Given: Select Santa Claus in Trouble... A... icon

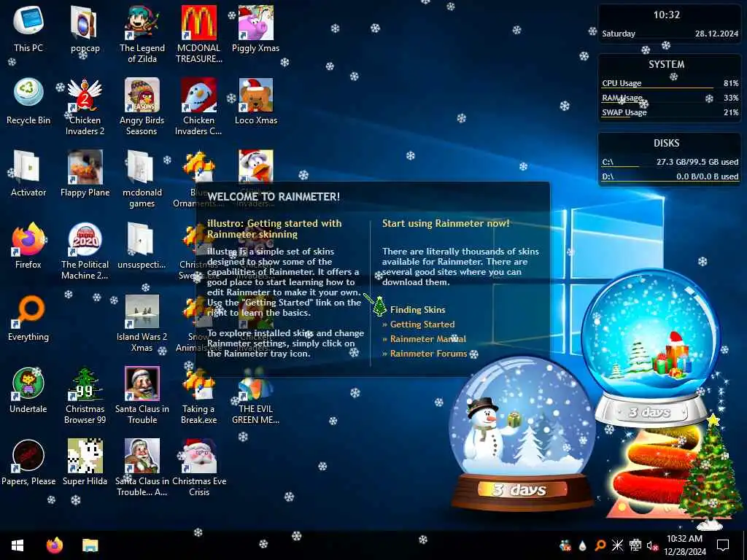Looking at the screenshot, I should (x=142, y=467).
